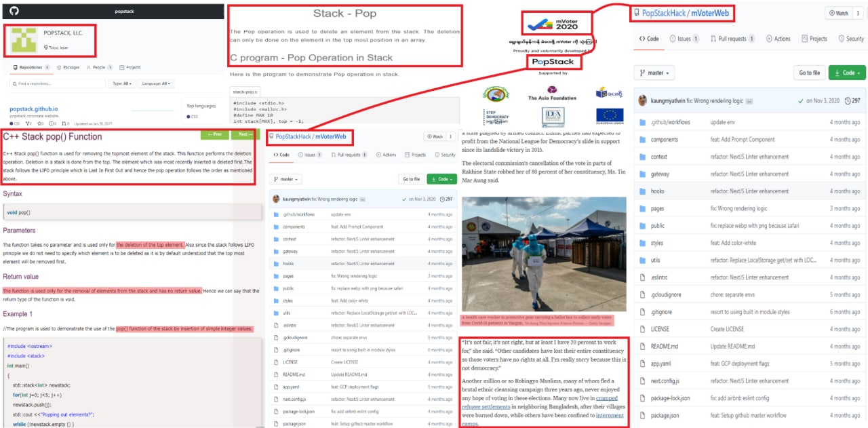Open the Actions tab in smaller repo view
868x428 pixels.
tap(385, 155)
